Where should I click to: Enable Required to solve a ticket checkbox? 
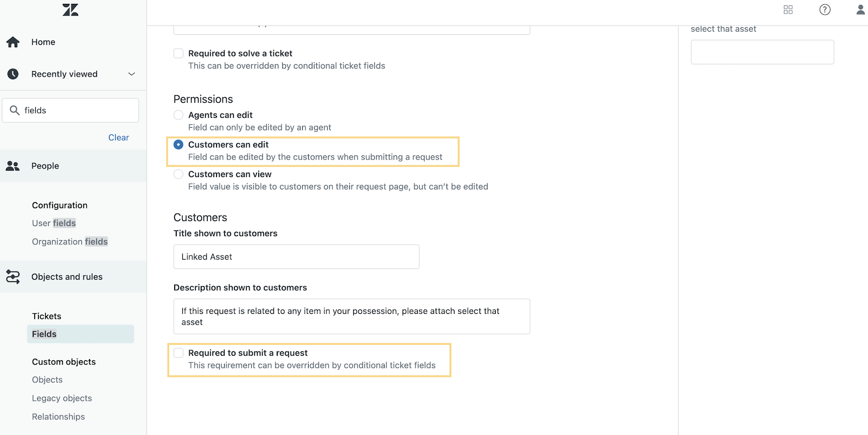(x=178, y=53)
